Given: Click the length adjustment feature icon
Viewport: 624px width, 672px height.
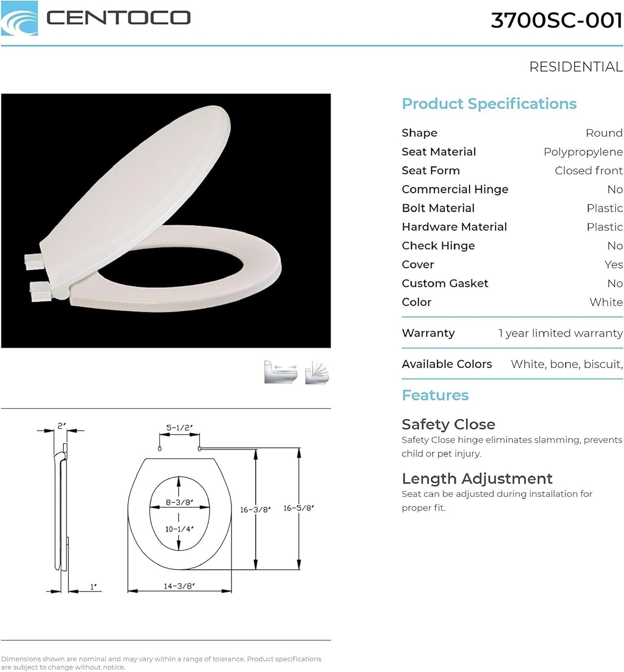Looking at the screenshot, I should tap(280, 372).
